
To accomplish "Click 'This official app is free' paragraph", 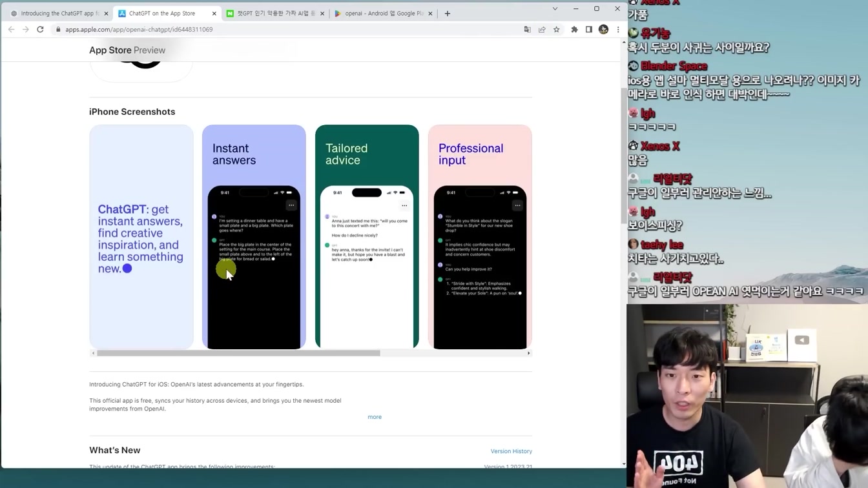I will 215,405.
